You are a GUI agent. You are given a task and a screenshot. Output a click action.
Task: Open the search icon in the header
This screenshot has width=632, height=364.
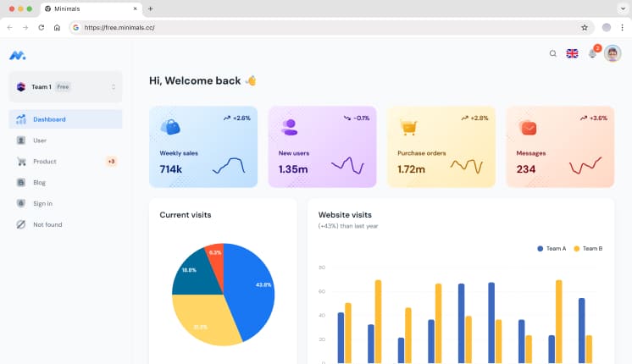pyautogui.click(x=553, y=53)
